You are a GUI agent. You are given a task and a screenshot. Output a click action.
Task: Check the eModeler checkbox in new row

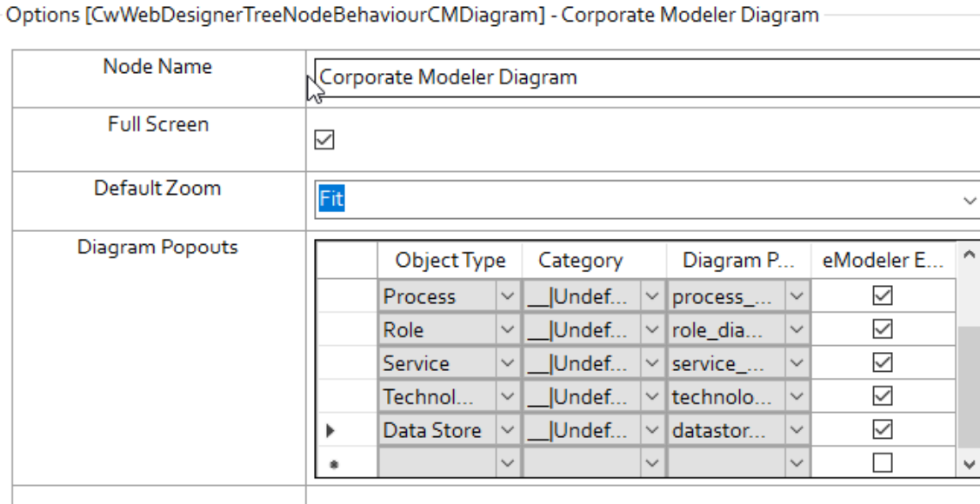pyautogui.click(x=883, y=463)
